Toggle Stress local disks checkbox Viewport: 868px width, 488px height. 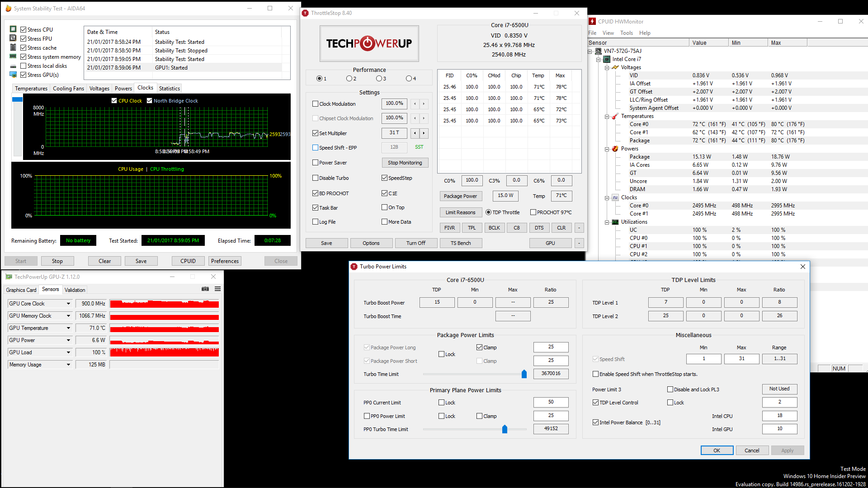24,66
